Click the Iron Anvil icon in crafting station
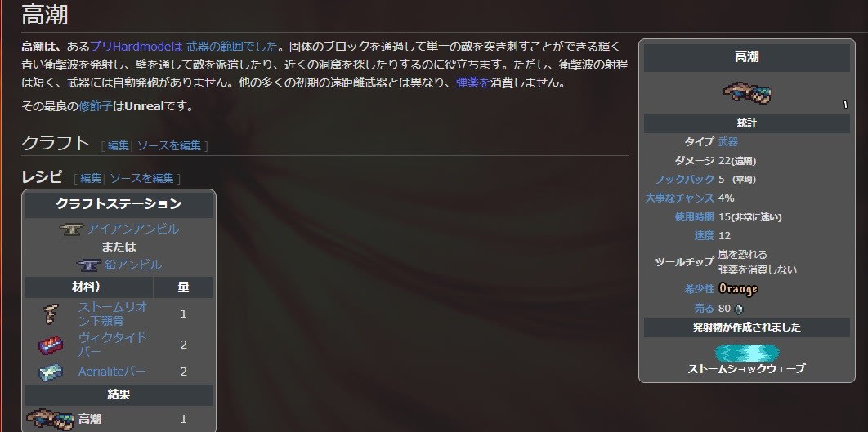 tap(71, 229)
